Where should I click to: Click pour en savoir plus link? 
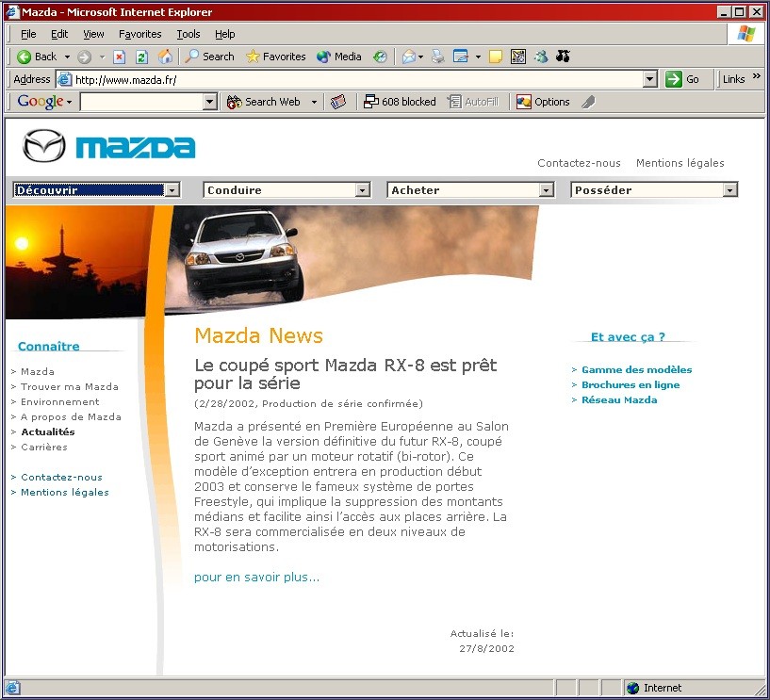[x=257, y=578]
